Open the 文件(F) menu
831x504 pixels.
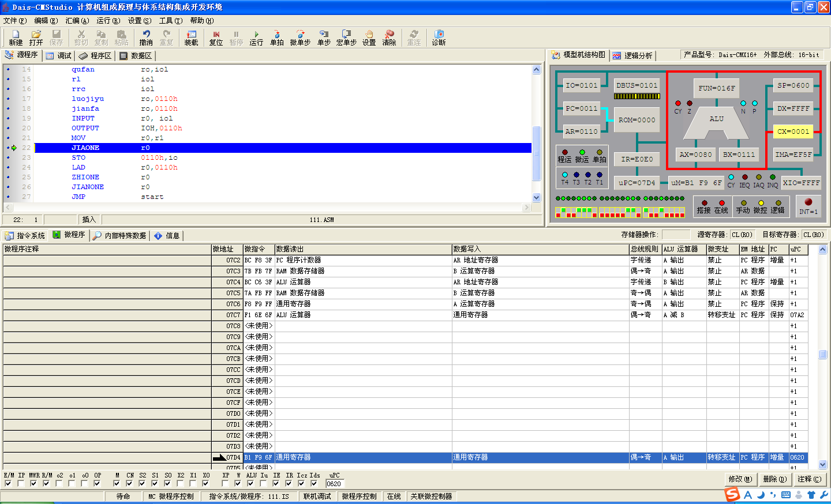pos(14,20)
